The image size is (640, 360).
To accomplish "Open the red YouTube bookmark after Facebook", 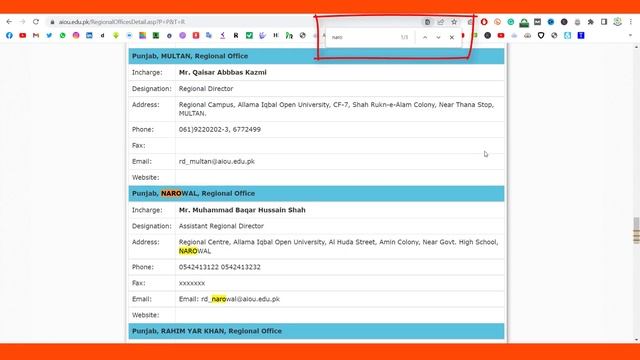I will click(22, 36).
